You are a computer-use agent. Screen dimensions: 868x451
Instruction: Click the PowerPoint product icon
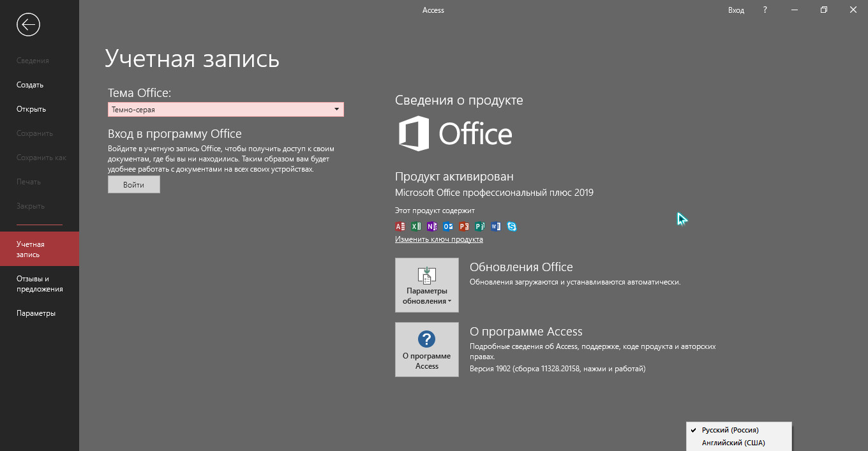point(464,226)
